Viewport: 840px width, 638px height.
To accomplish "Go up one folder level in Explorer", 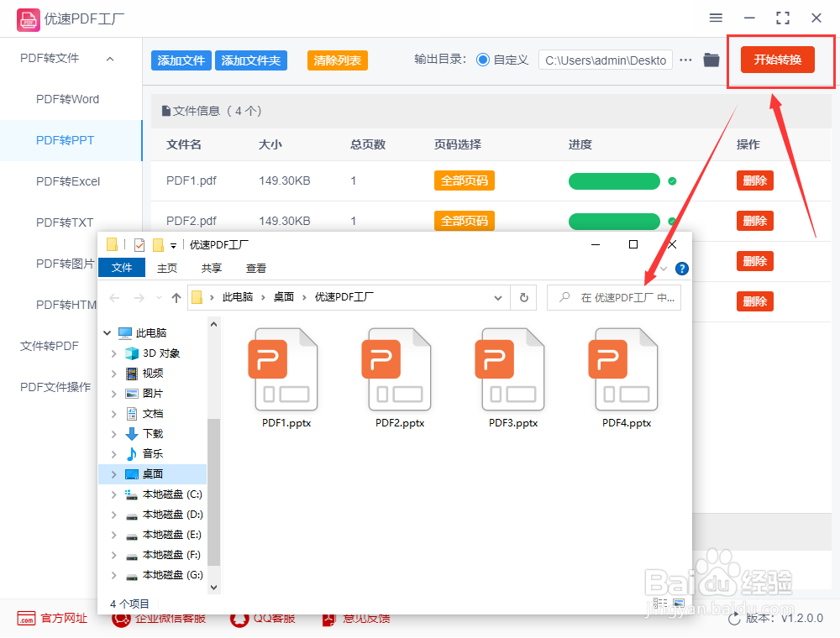I will click(176, 297).
